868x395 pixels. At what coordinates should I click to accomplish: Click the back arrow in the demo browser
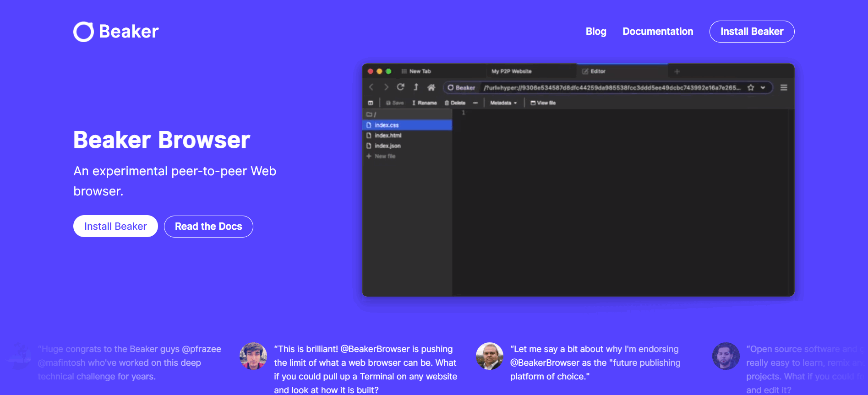[371, 87]
